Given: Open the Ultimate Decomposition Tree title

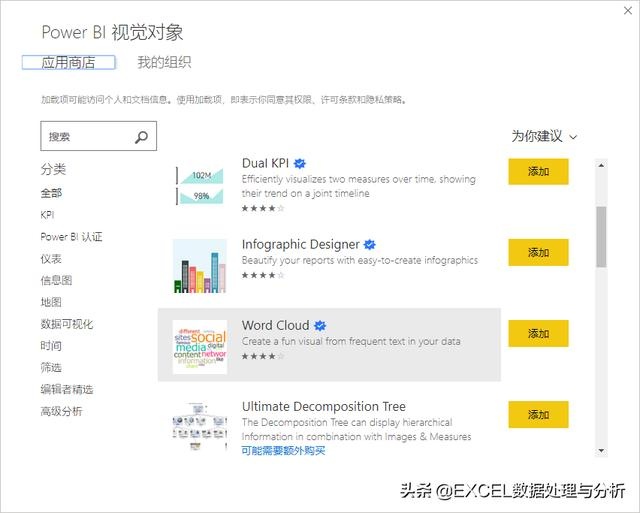Looking at the screenshot, I should 324,406.
